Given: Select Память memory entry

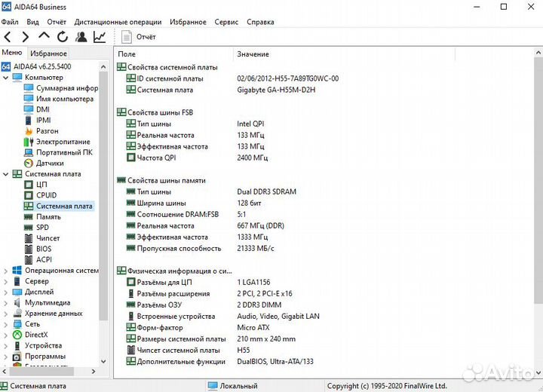Looking at the screenshot, I should tap(42, 217).
